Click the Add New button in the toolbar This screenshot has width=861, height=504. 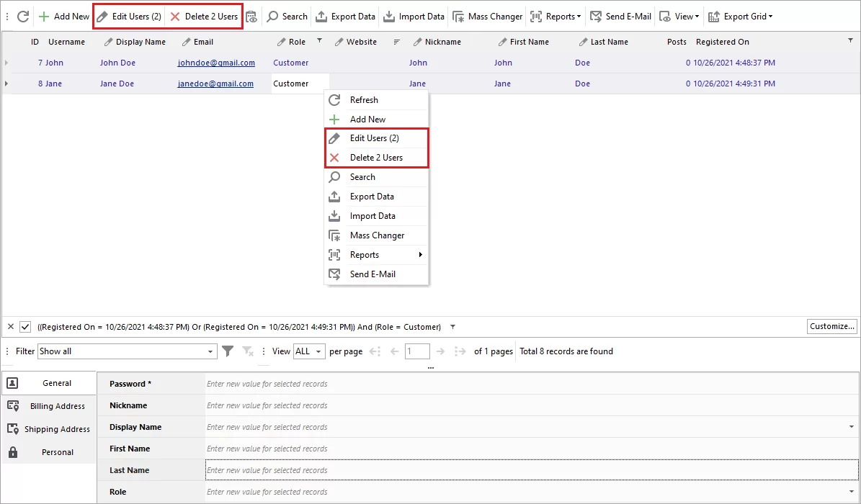pyautogui.click(x=63, y=16)
